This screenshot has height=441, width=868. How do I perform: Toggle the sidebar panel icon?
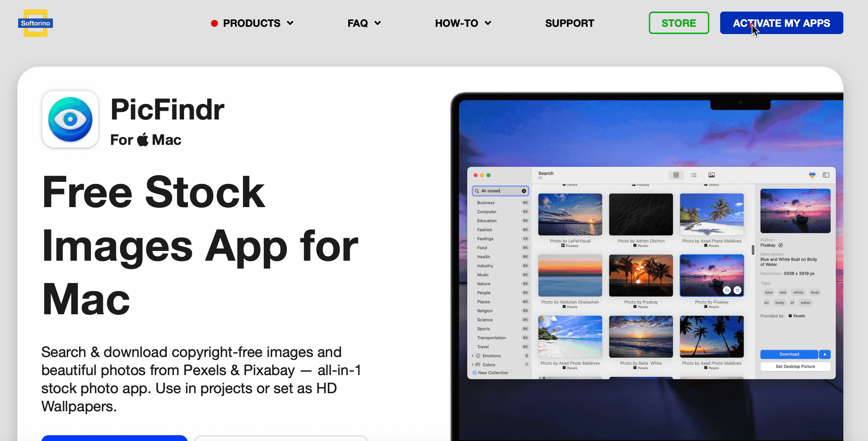826,175
